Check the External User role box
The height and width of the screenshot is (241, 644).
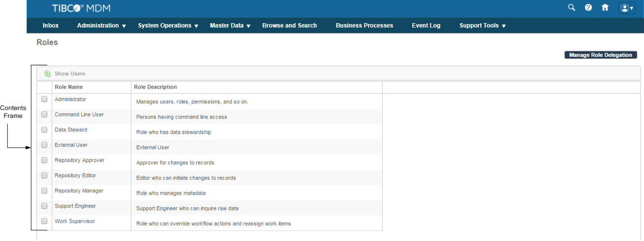pos(44,145)
